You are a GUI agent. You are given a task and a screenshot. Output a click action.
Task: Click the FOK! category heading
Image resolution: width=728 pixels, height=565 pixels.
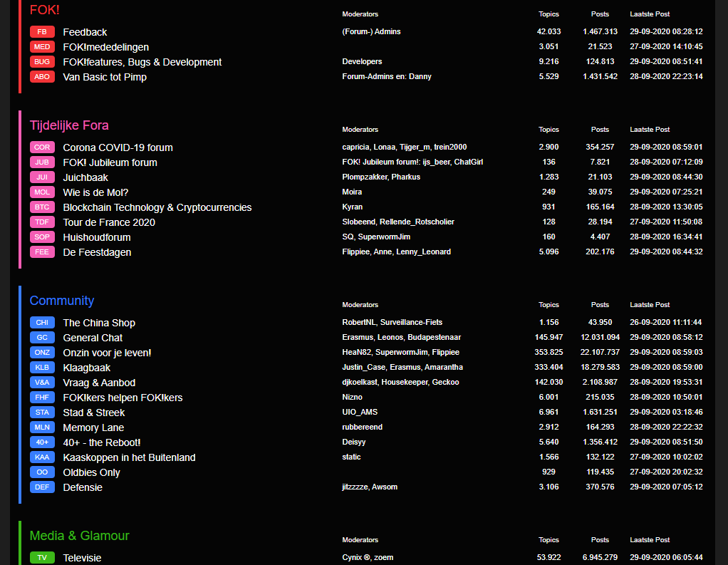click(45, 10)
